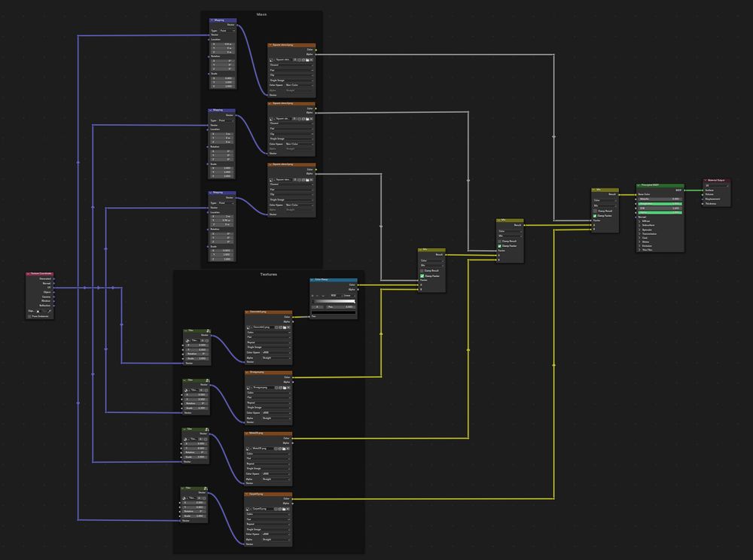
Task: Open Type dropdown on top Mapping node
Action: (x=227, y=31)
